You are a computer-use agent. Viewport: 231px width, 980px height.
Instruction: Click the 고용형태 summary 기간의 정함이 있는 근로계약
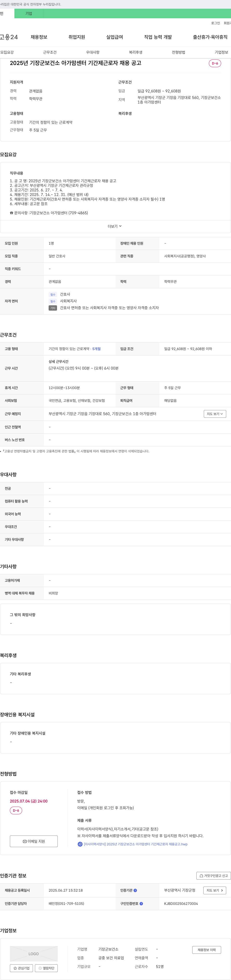tap(51, 123)
